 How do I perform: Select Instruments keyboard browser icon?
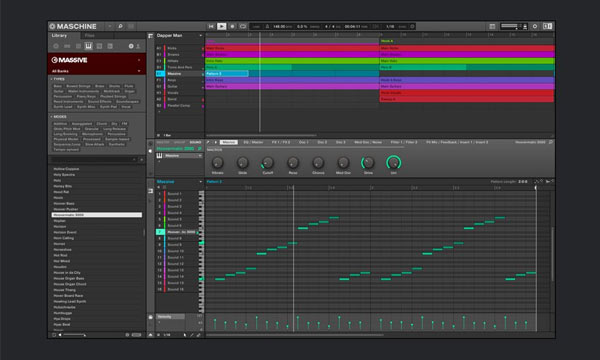point(88,46)
